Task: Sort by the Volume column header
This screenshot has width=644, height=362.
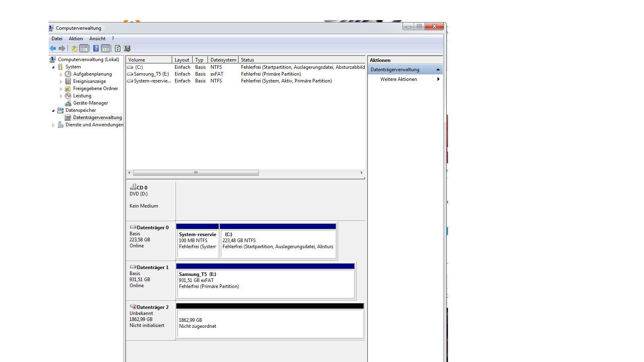Action: pyautogui.click(x=149, y=60)
